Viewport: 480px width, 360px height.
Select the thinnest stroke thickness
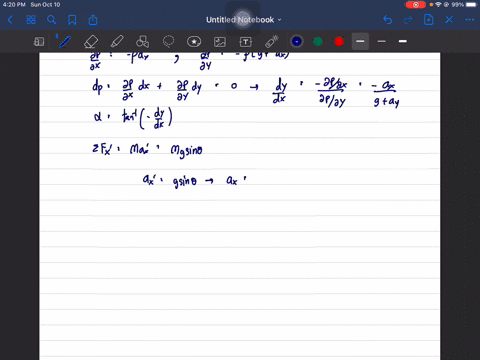(x=382, y=41)
